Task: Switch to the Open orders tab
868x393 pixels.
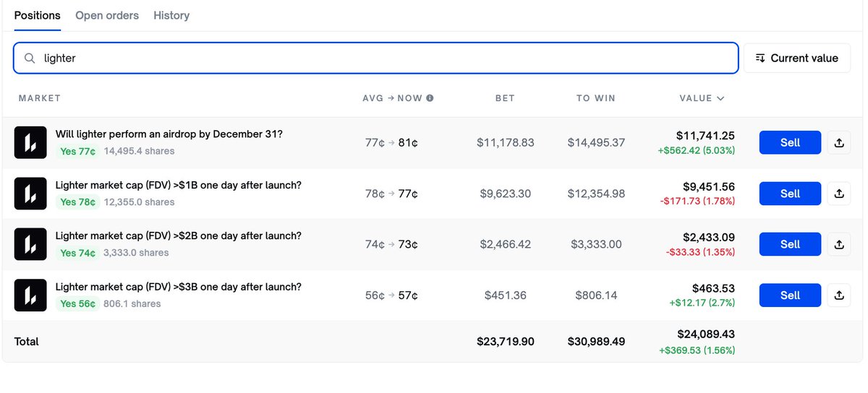Action: tap(107, 15)
